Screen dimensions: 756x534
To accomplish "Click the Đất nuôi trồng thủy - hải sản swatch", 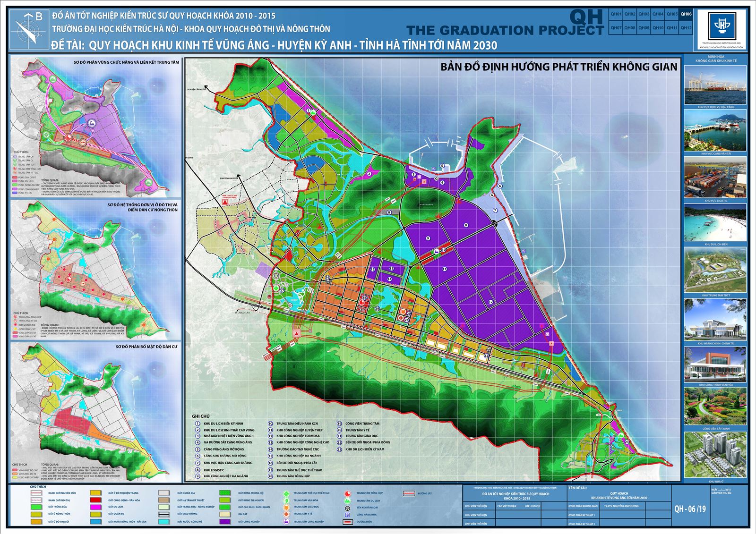I will [96, 522].
